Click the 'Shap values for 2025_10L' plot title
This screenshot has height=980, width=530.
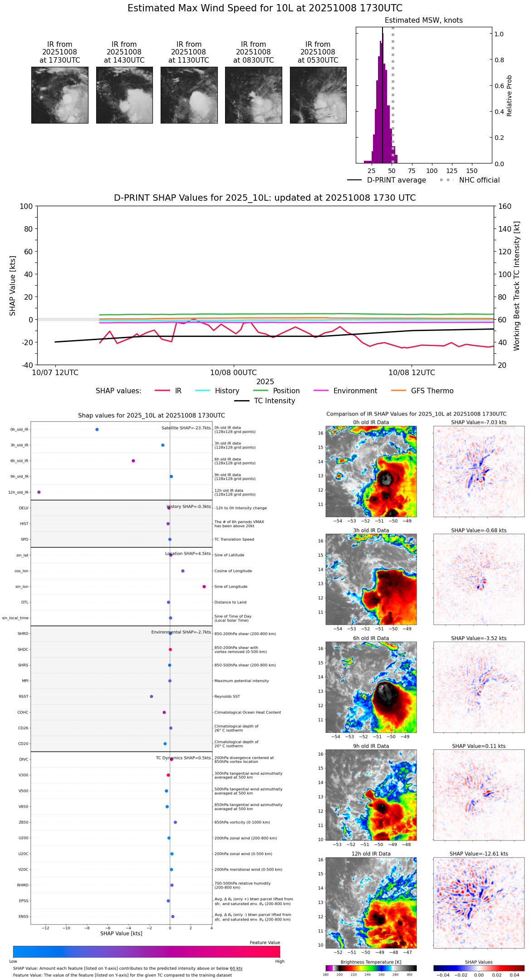(x=152, y=416)
